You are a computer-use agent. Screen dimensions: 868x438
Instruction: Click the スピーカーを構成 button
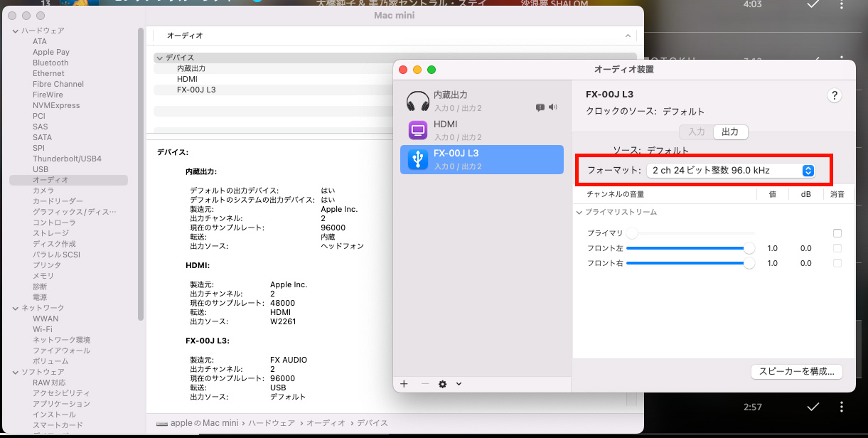pyautogui.click(x=796, y=371)
